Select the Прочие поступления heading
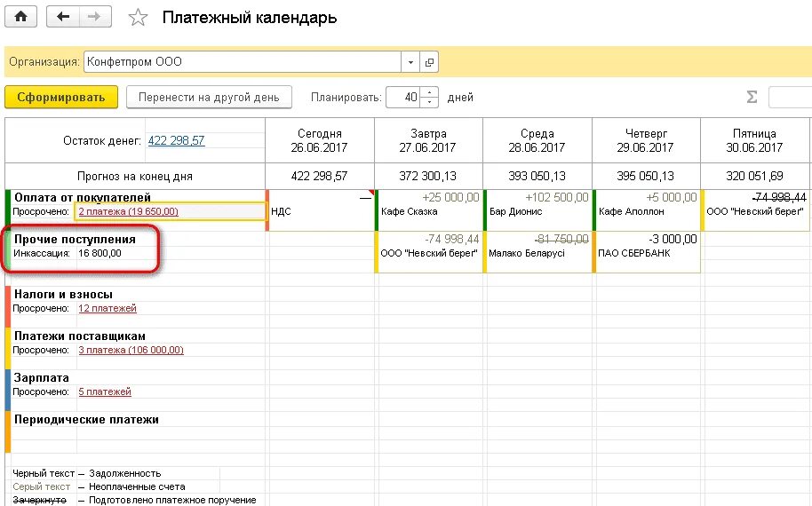This screenshot has height=506, width=812. point(75,239)
